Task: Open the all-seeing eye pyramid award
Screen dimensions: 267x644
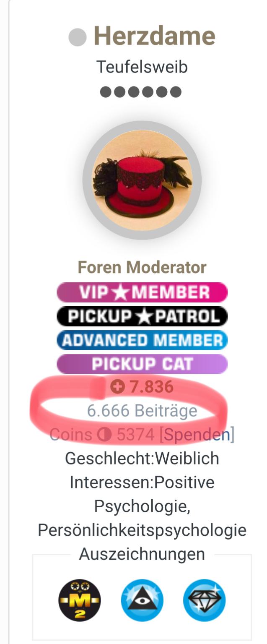Action: (142, 600)
